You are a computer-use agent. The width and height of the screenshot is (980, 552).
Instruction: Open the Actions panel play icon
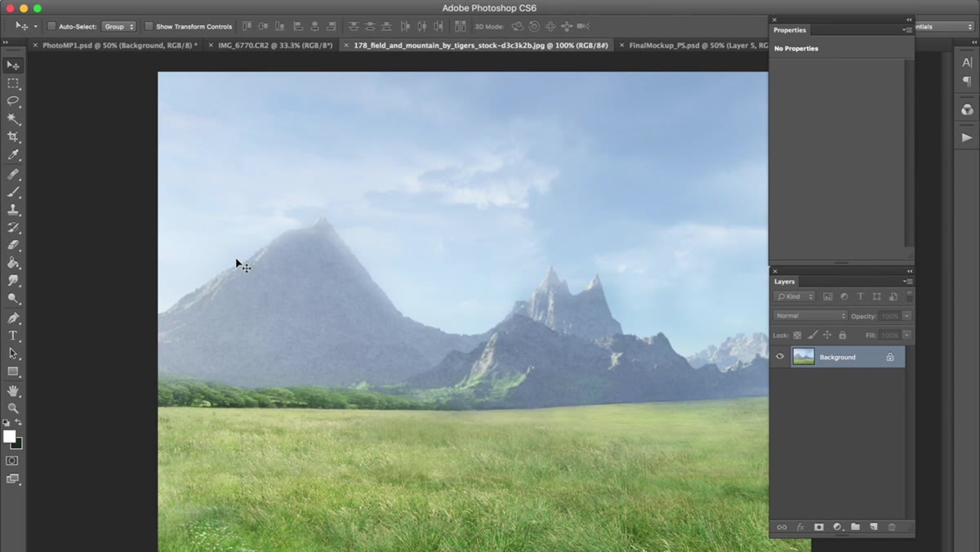pos(967,137)
